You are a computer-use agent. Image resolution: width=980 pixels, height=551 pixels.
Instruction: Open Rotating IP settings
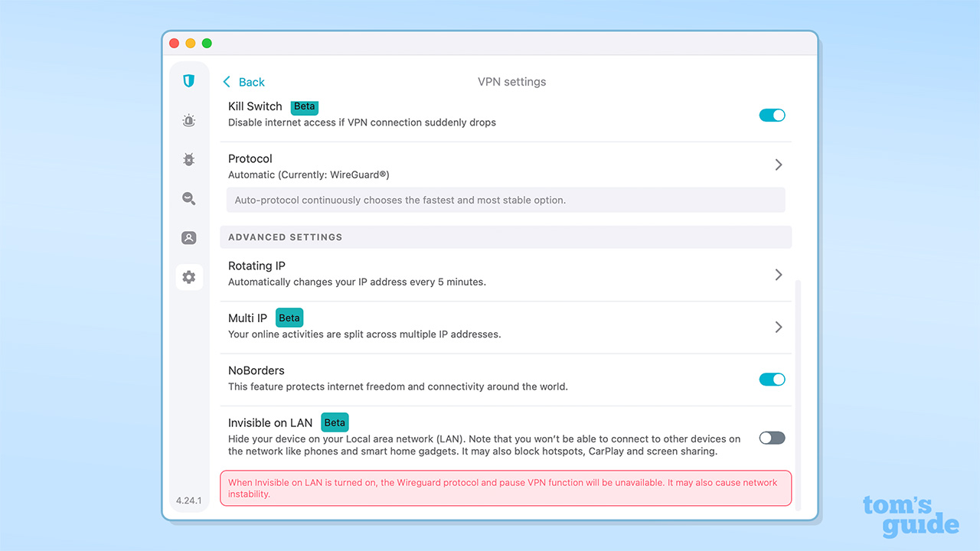click(778, 274)
